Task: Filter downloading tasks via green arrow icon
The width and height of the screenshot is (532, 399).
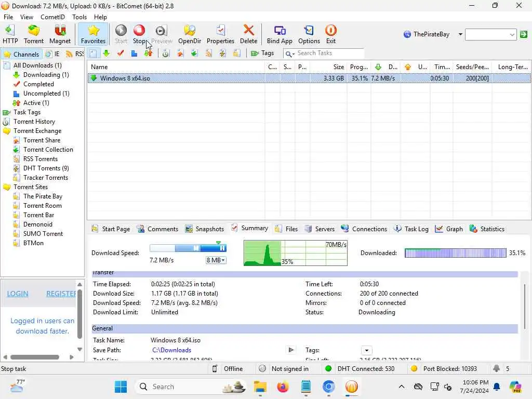Action: click(x=107, y=54)
